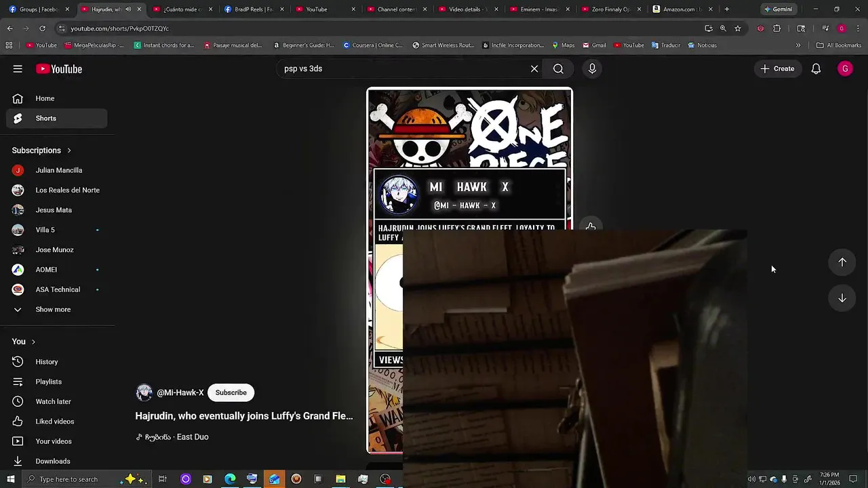Open File Explorer from the taskbar
This screenshot has height=488, width=868.
click(340, 479)
